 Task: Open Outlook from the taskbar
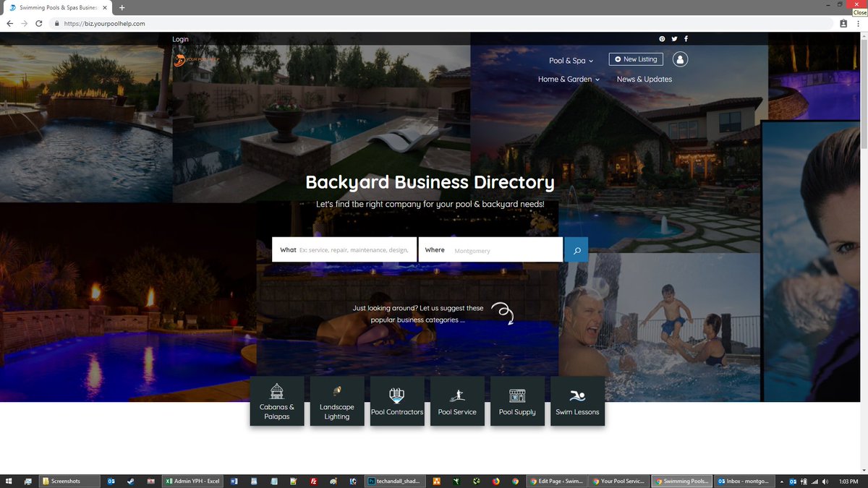tap(110, 481)
